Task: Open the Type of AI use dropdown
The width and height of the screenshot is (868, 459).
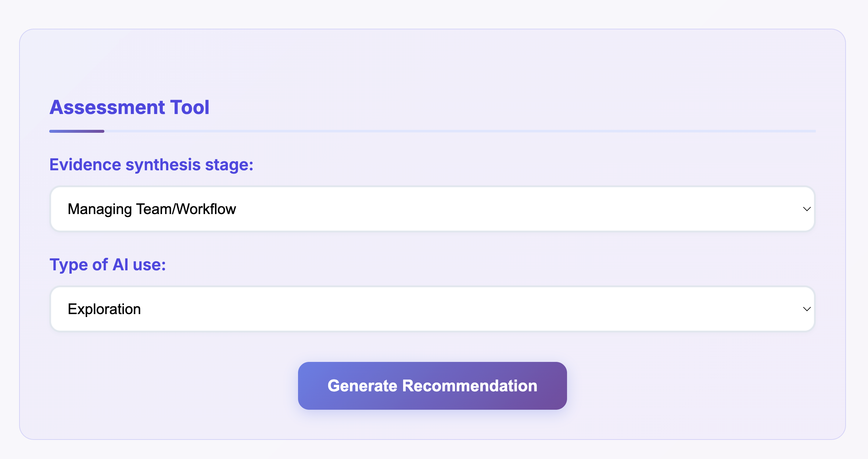Action: [x=432, y=309]
